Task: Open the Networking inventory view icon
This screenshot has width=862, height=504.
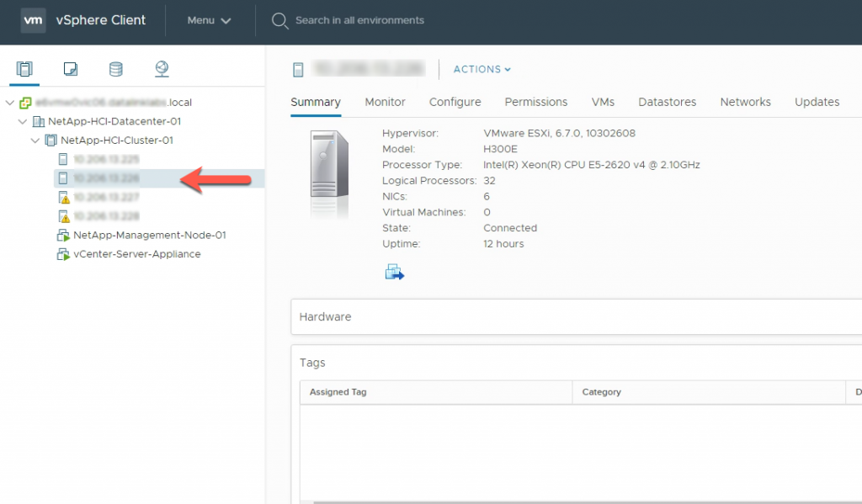Action: pyautogui.click(x=162, y=69)
